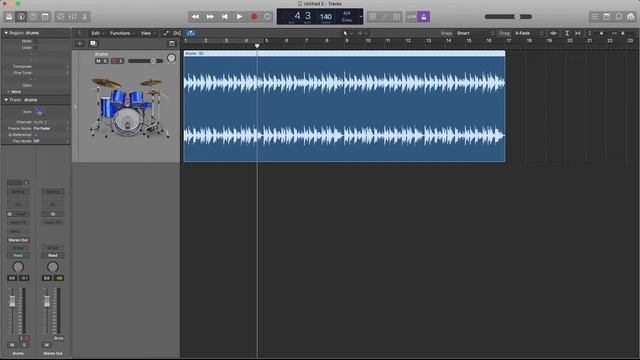Move the drums channel strip fader

click(x=12, y=302)
